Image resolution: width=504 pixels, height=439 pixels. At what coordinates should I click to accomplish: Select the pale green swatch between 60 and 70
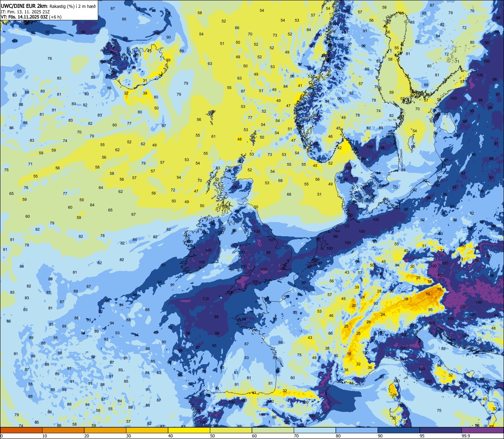[273, 430]
